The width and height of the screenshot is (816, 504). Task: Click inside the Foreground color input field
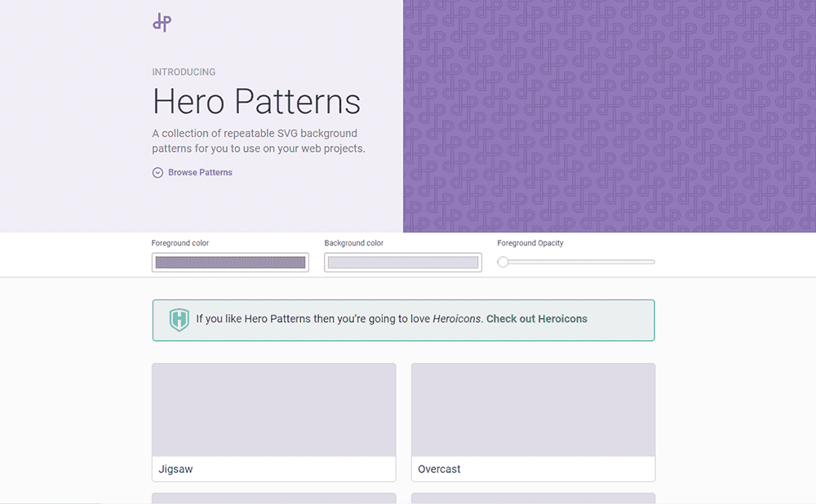(229, 262)
